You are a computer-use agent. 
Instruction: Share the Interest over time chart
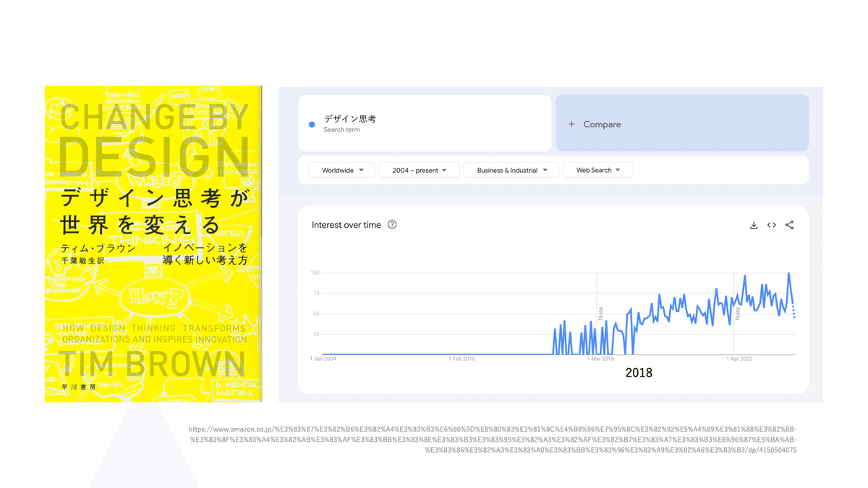(x=789, y=225)
